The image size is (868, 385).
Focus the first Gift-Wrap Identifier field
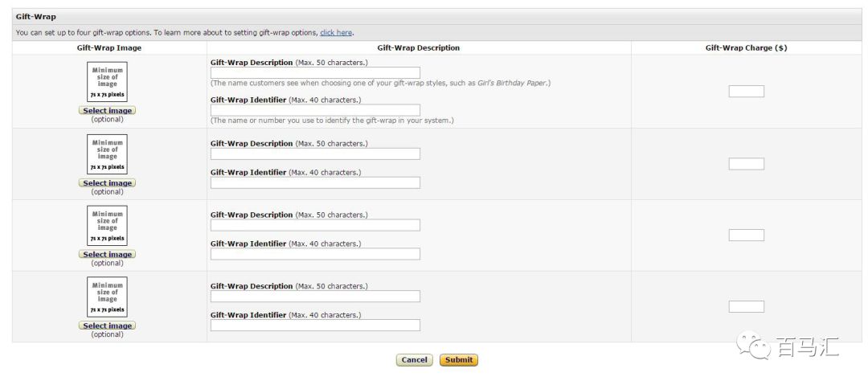(315, 110)
